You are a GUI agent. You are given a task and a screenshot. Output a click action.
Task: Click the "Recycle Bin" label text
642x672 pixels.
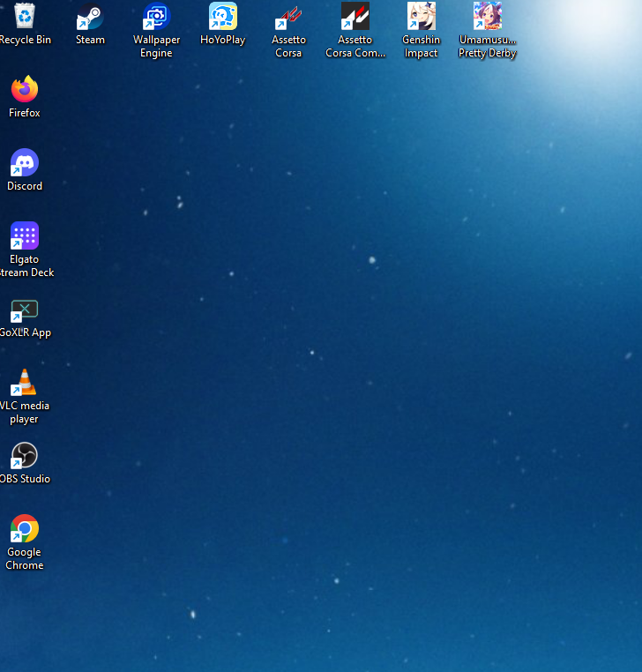coord(26,40)
